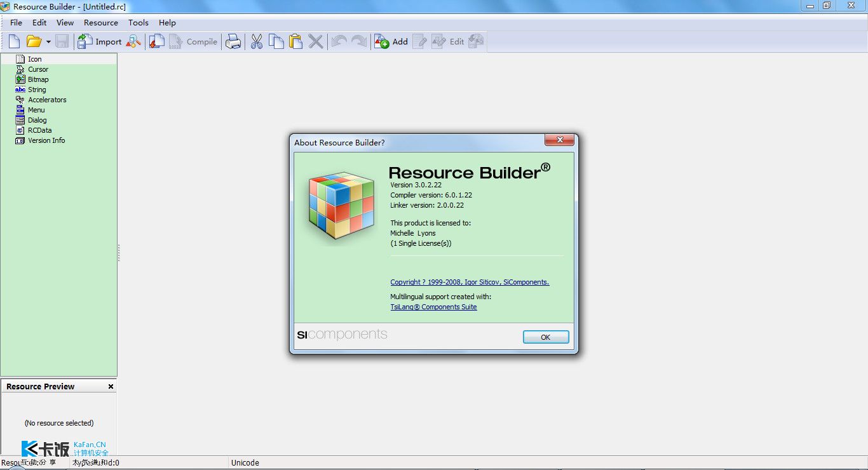Paste using the clipboard icon
Image resolution: width=868 pixels, height=470 pixels.
coord(296,42)
